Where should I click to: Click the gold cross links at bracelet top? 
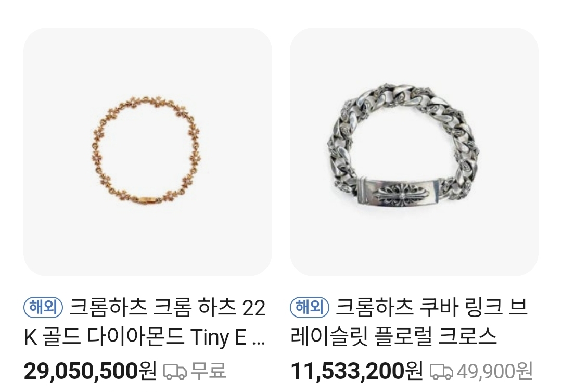pyautogui.click(x=147, y=102)
